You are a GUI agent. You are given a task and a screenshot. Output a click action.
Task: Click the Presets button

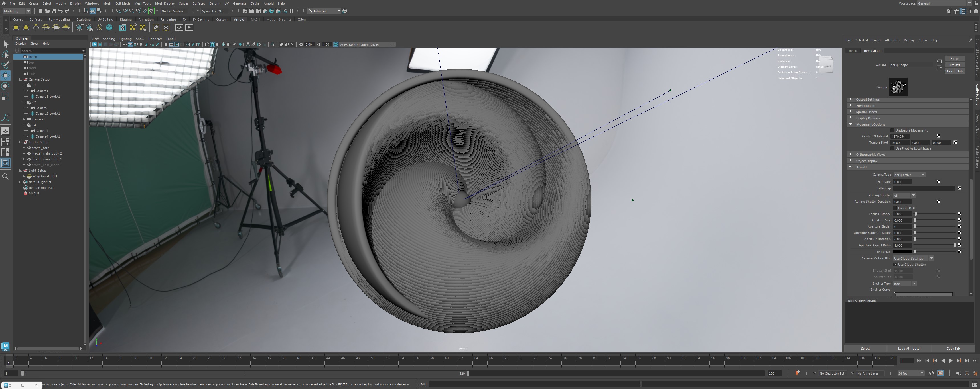(955, 65)
